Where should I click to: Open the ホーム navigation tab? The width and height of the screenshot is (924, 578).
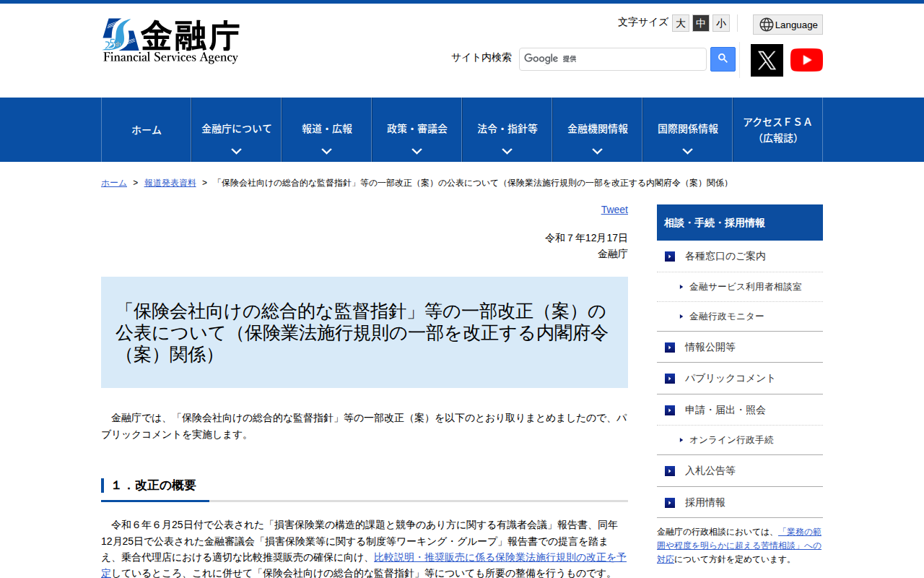146,129
